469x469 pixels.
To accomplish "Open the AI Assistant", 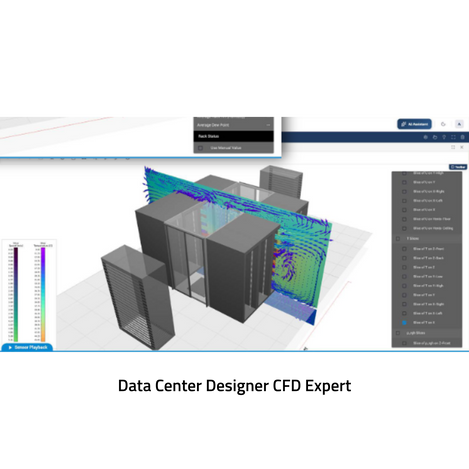I will [x=414, y=124].
